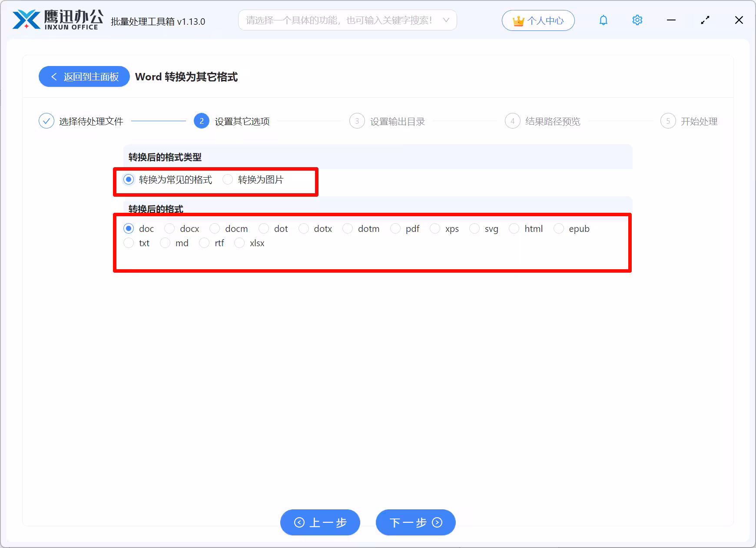Click the crown icon in 个人中心
The width and height of the screenshot is (756, 548).
518,20
